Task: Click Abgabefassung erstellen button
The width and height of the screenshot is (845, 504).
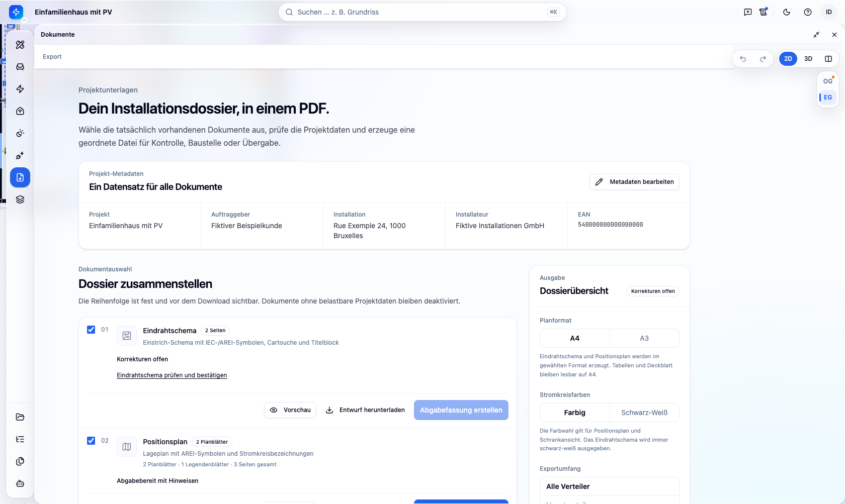Action: pyautogui.click(x=461, y=410)
